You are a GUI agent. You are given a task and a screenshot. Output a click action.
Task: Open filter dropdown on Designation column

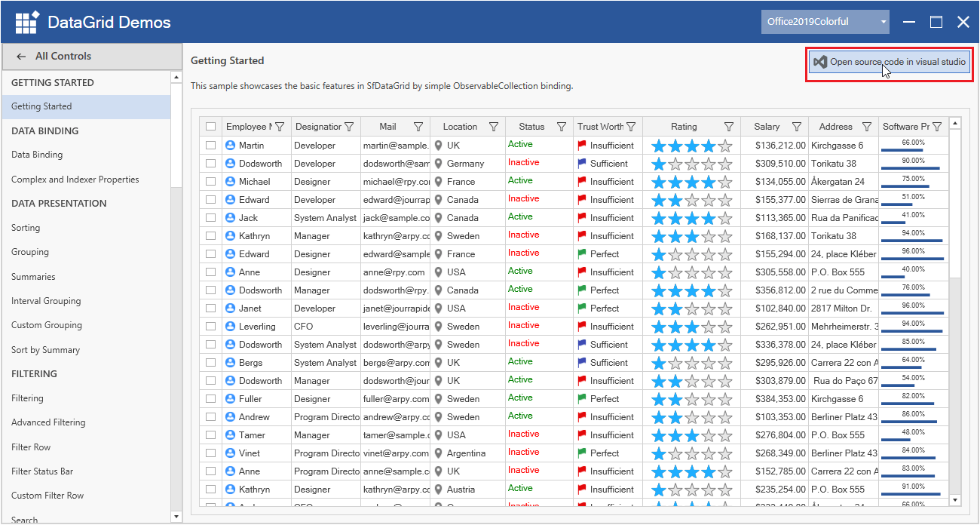click(349, 127)
